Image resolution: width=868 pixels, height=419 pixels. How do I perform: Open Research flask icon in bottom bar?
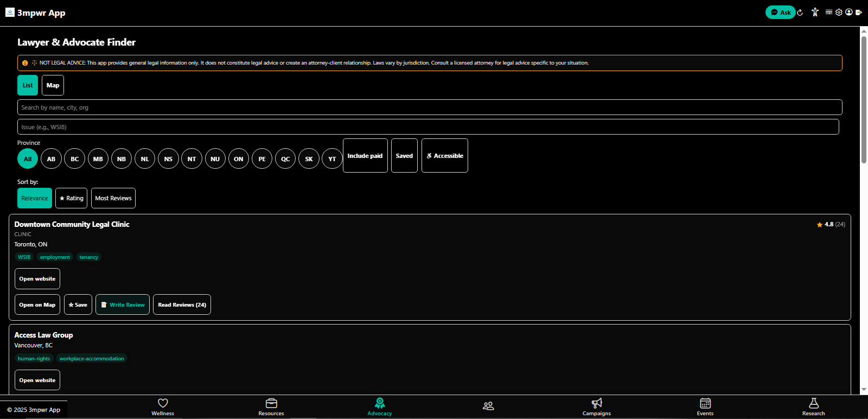tap(813, 407)
